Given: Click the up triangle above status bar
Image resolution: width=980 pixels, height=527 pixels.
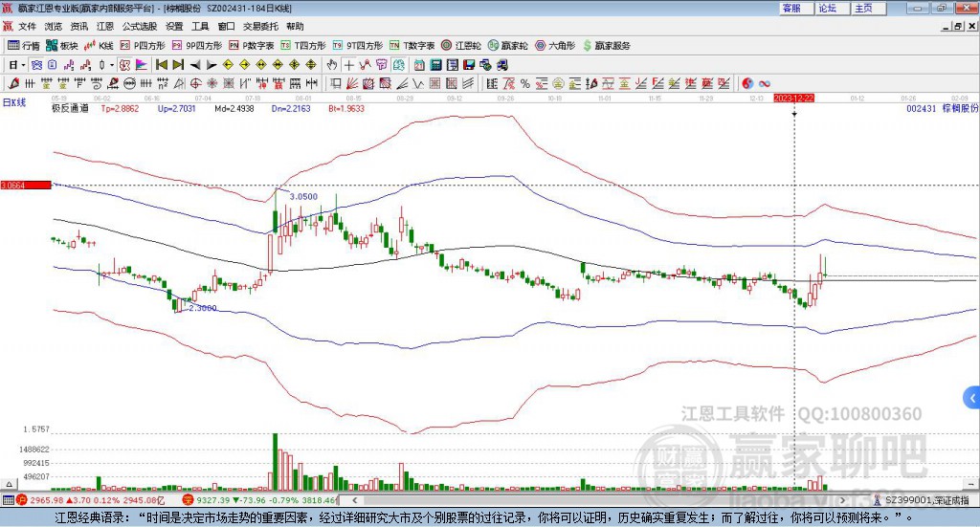Looking at the screenshot, I should [x=9, y=484].
